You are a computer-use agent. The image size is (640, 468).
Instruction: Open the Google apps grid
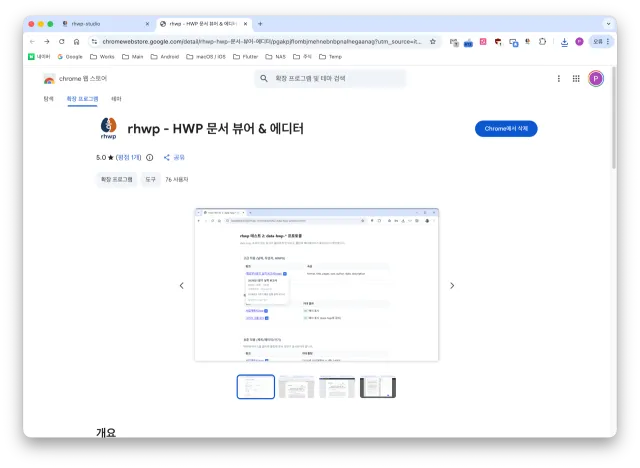click(576, 78)
